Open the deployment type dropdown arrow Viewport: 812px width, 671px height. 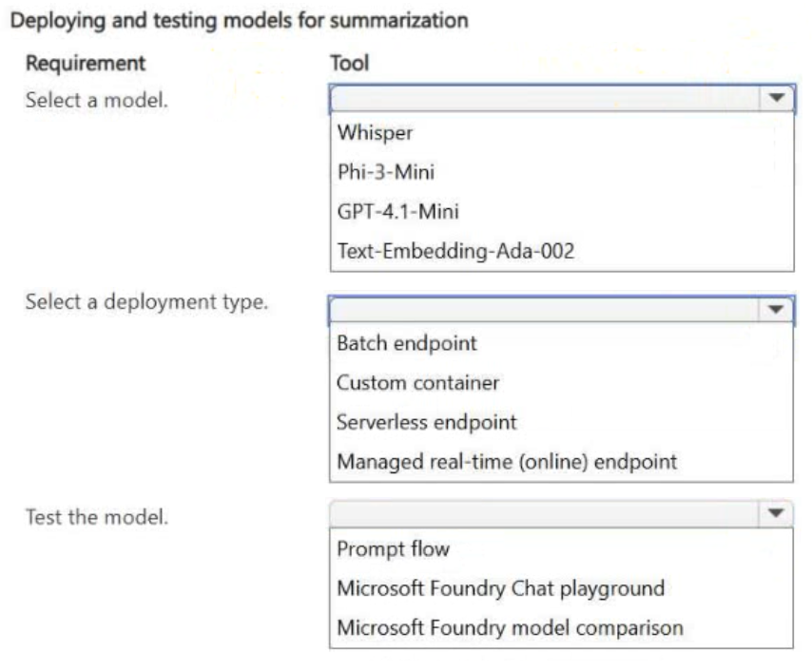coord(775,309)
